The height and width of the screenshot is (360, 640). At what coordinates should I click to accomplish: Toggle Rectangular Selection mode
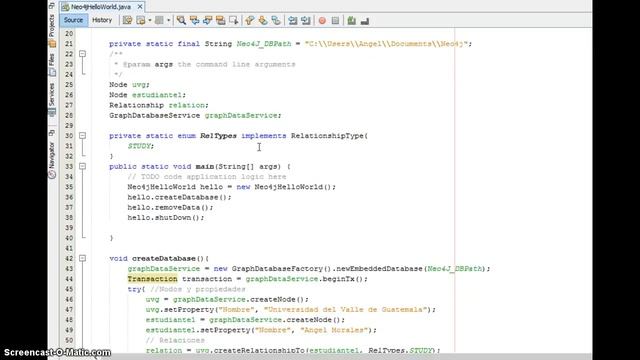click(x=233, y=20)
